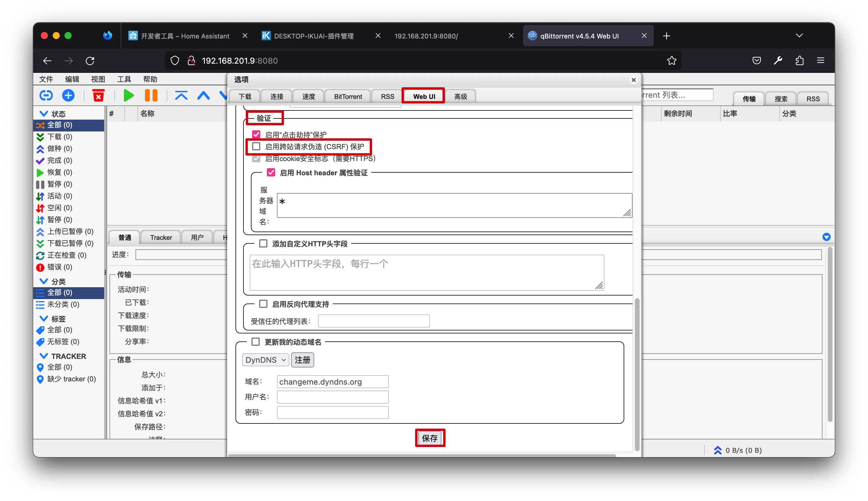Viewport: 868px width, 501px height.
Task: Switch to 下载 options tab
Action: pyautogui.click(x=245, y=97)
